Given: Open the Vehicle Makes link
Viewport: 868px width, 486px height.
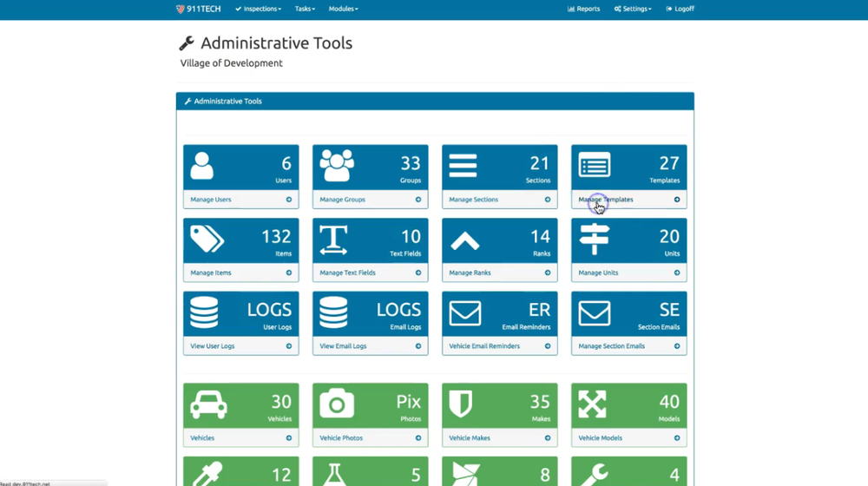Looking at the screenshot, I should pos(470,438).
